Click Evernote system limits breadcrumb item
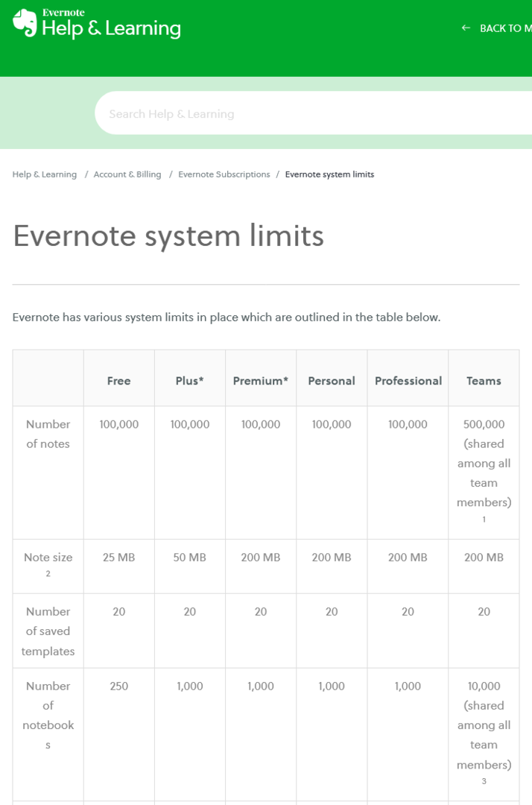 (x=329, y=174)
